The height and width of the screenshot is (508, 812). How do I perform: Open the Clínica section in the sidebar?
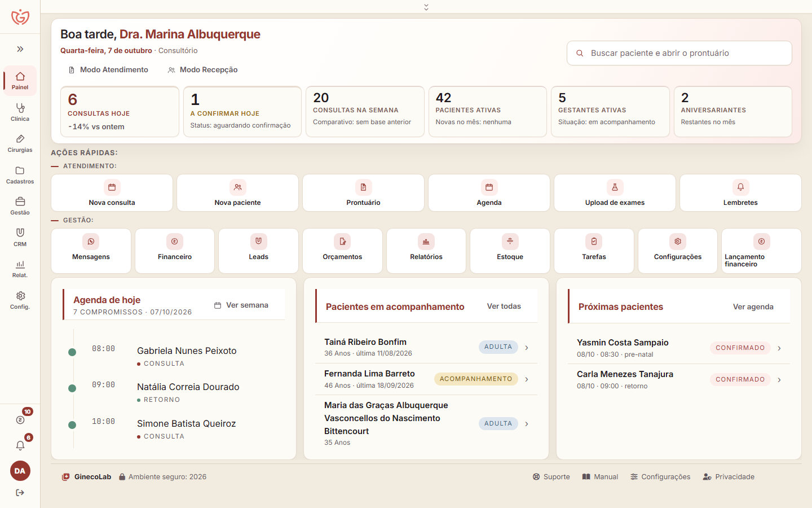[20, 112]
